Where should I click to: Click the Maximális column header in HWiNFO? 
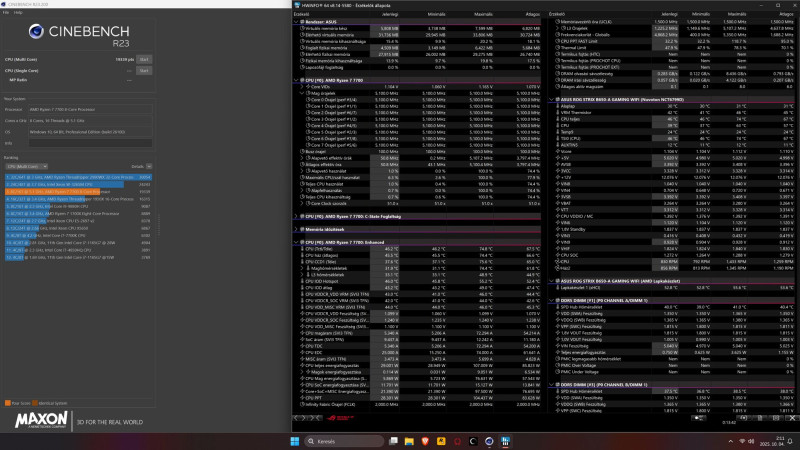[483, 14]
